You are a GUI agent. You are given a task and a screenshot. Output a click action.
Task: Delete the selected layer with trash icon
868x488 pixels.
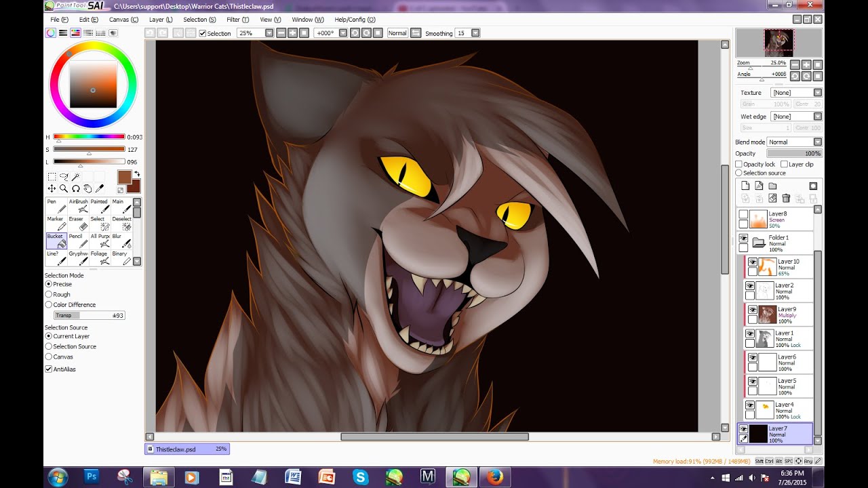coord(786,198)
